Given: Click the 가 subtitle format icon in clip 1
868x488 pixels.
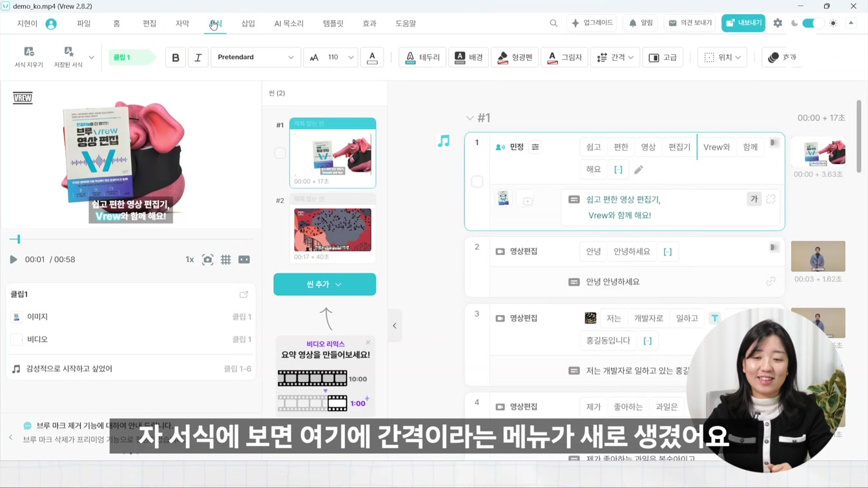Looking at the screenshot, I should point(754,199).
